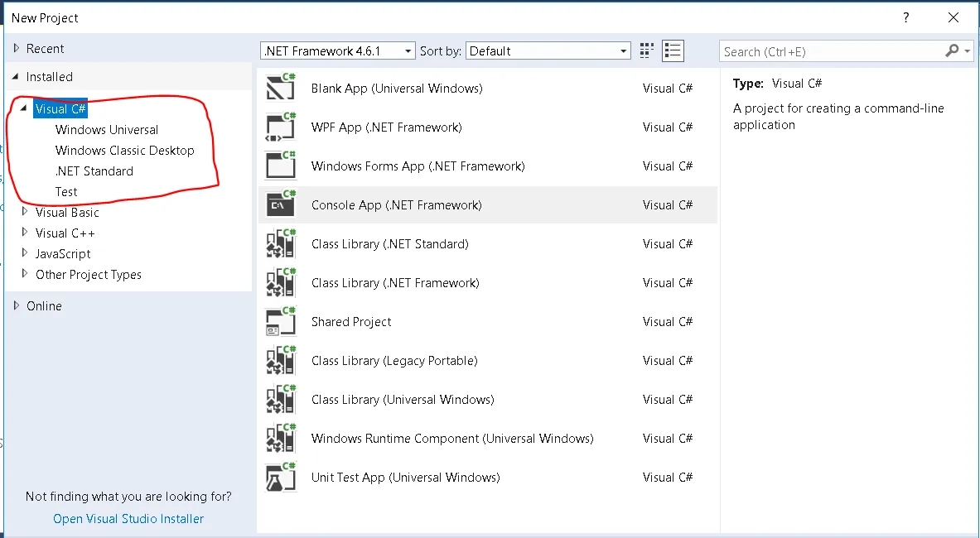Expand the Visual Basic node arrow

[x=25, y=212]
